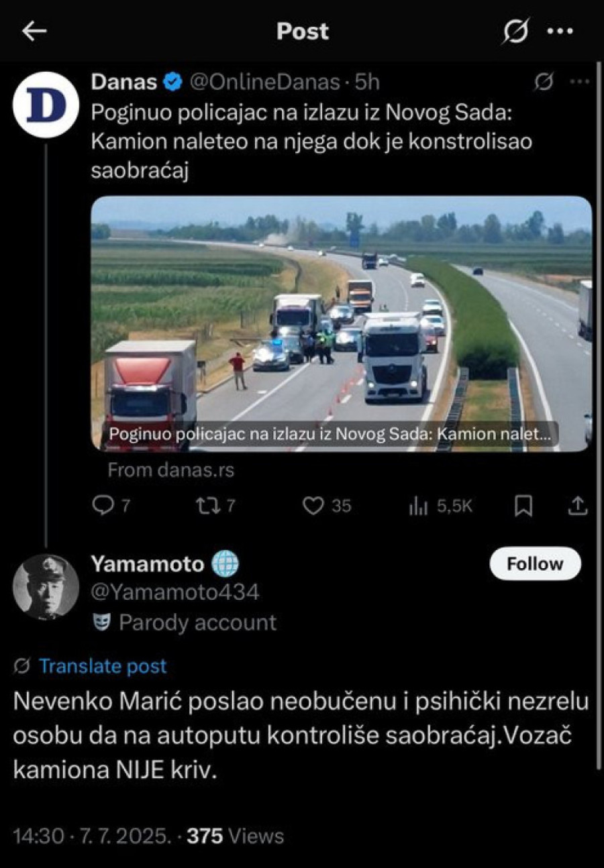Share the Danas tweet
Image resolution: width=604 pixels, height=868 pixels.
coord(577,506)
